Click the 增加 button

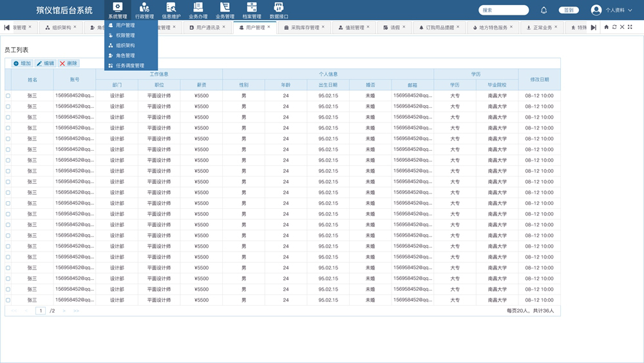(x=22, y=63)
